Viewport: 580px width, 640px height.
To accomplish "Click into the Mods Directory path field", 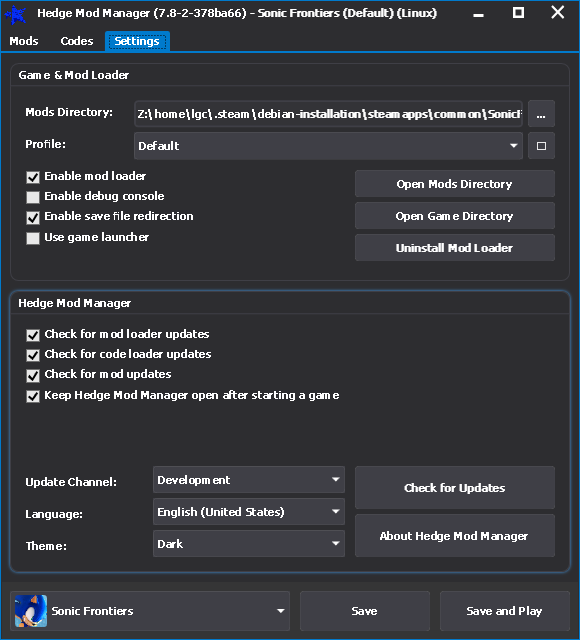I will coord(328,114).
